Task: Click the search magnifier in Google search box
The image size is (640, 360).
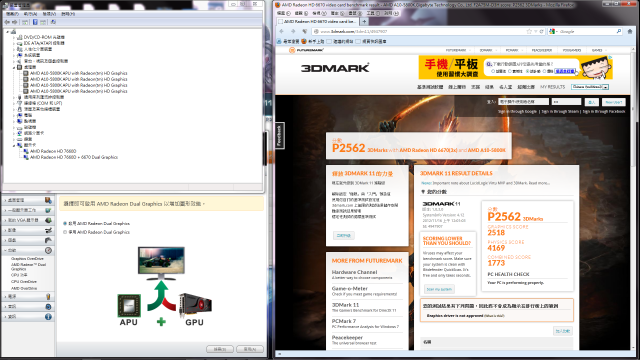Action: pyautogui.click(x=619, y=31)
